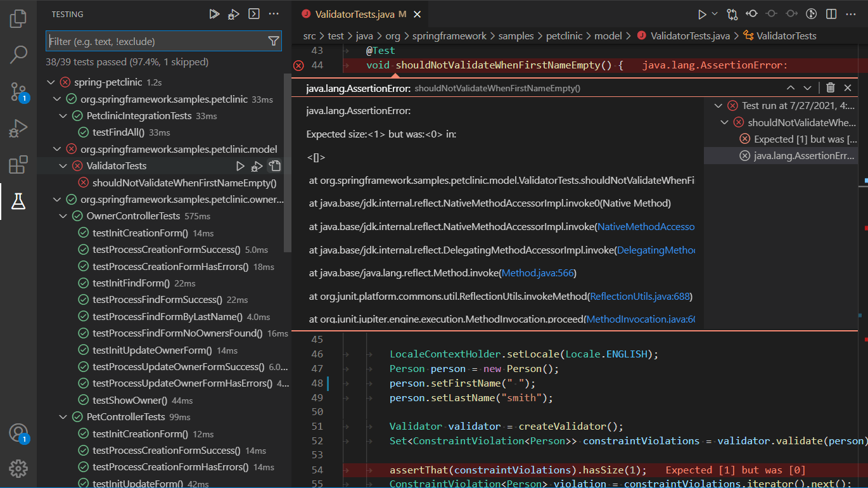Open the test filter funnel icon
The height and width of the screenshot is (488, 868).
point(273,41)
